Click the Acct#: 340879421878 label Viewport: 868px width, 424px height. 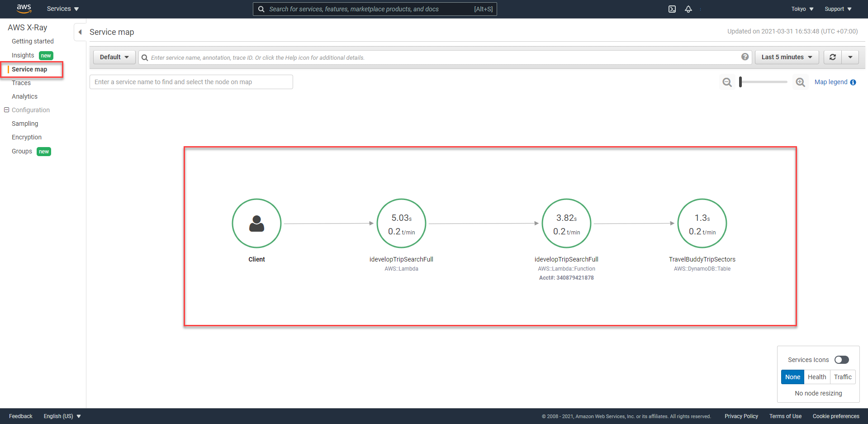tap(566, 278)
